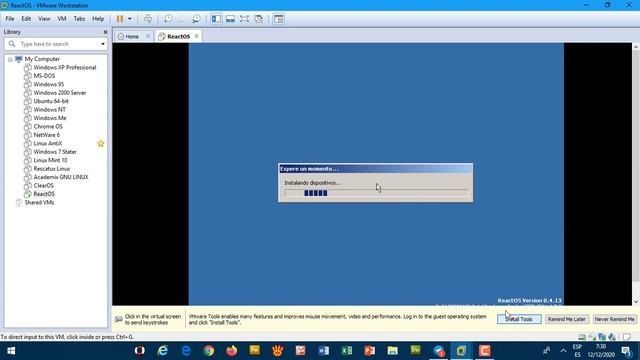Viewport: 640px width, 360px height.
Task: Open Dreamweaver from taskbar
Action: (x=416, y=351)
